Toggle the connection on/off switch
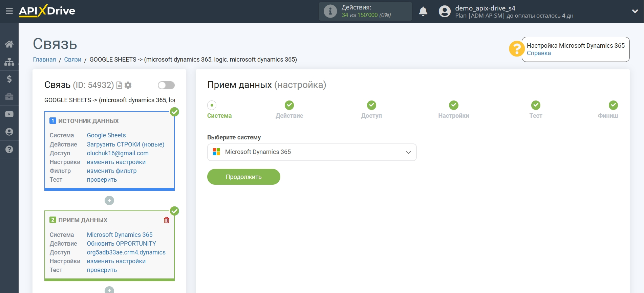 [166, 85]
